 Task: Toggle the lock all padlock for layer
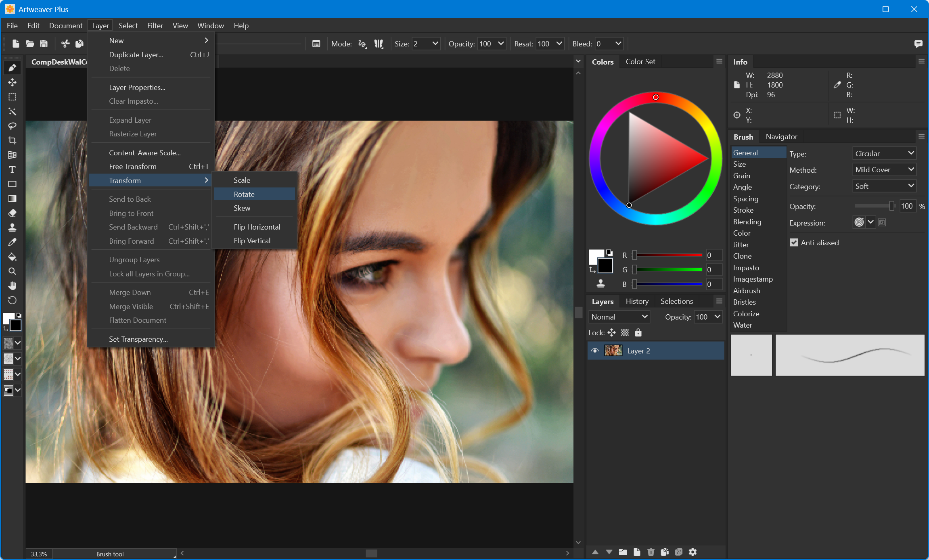click(638, 332)
